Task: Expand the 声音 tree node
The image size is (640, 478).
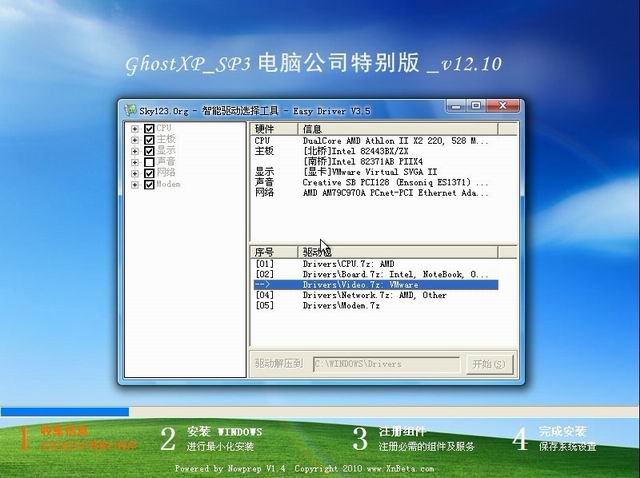Action: [x=135, y=162]
